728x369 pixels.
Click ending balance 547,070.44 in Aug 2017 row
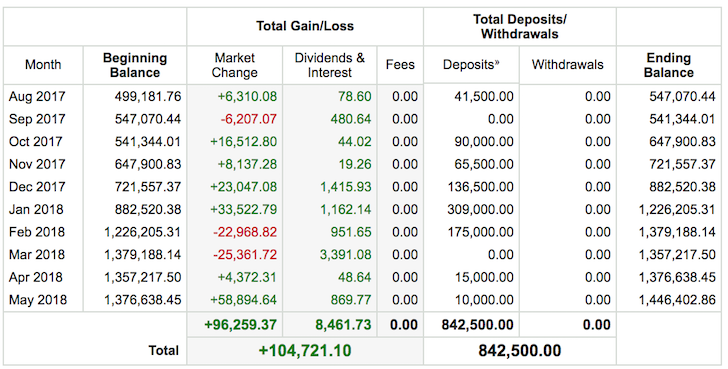coord(682,97)
